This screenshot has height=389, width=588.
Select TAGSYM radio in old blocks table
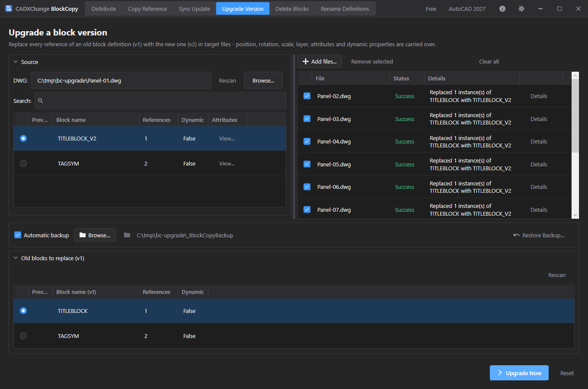(23, 336)
